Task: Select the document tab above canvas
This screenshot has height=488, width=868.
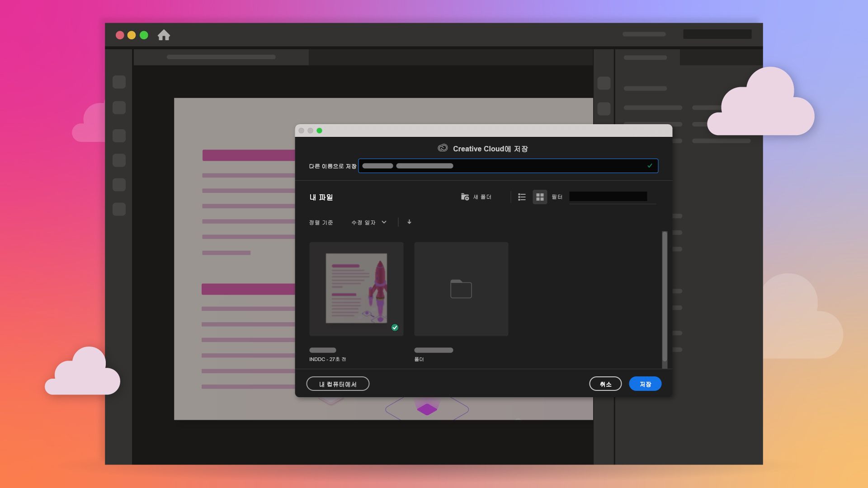Action: coord(221,57)
